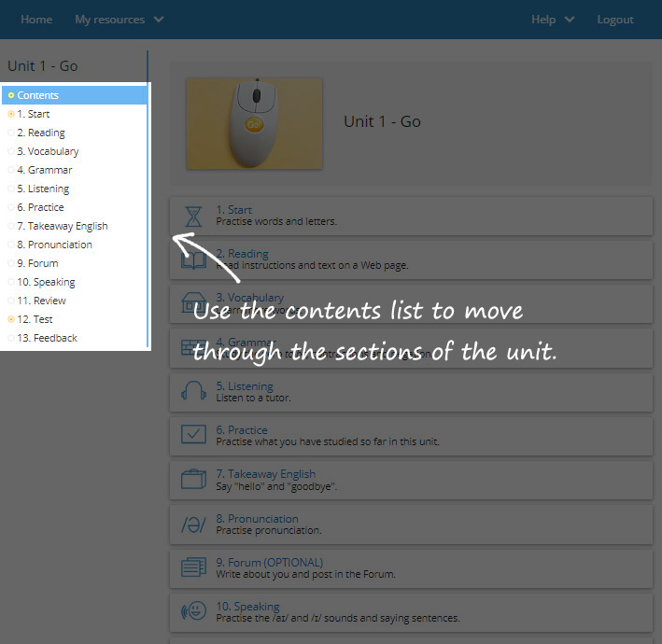Viewport: 662px width, 644px height.
Task: Open Home in the top navigation bar
Action: 36,20
